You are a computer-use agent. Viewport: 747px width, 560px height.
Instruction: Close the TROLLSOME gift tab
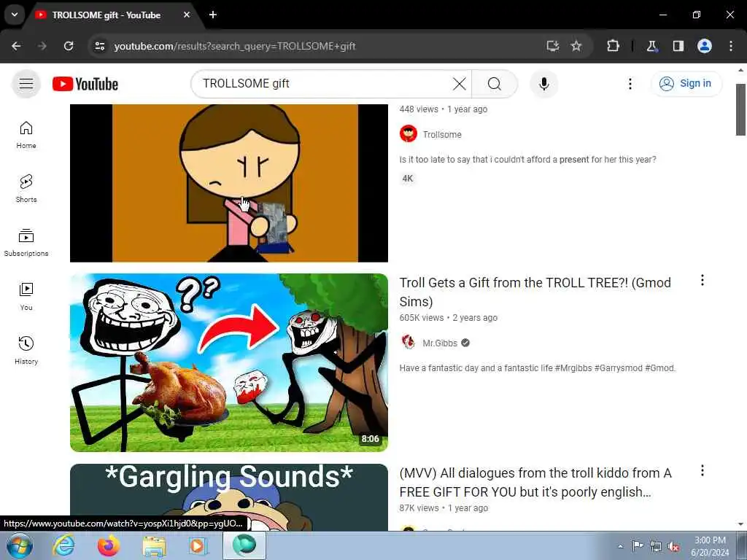(187, 15)
